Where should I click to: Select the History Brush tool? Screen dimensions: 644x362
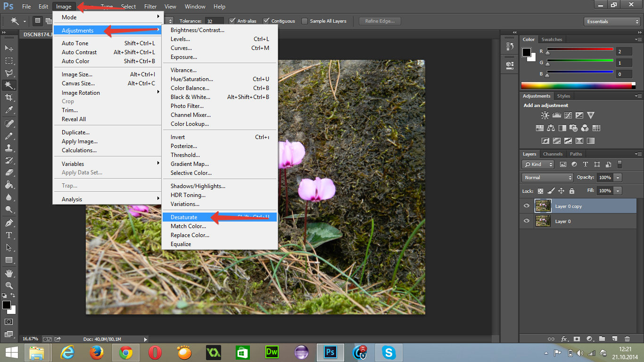[x=9, y=160]
